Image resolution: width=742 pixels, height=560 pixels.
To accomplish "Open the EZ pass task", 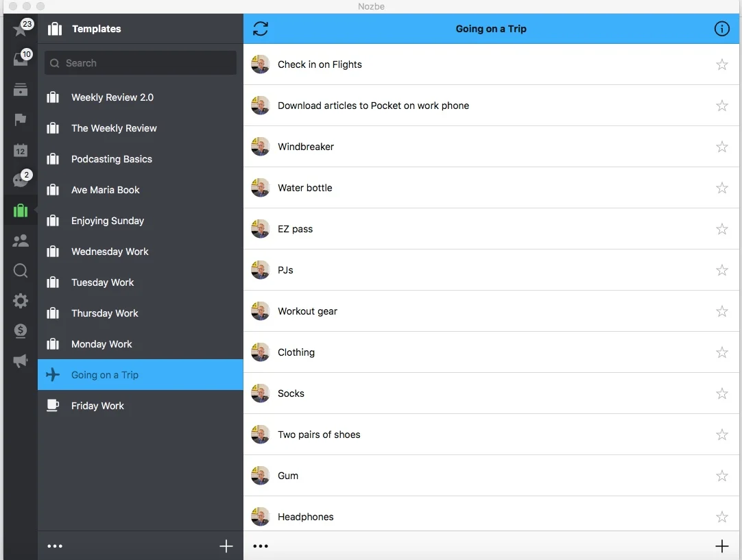I will click(x=491, y=229).
